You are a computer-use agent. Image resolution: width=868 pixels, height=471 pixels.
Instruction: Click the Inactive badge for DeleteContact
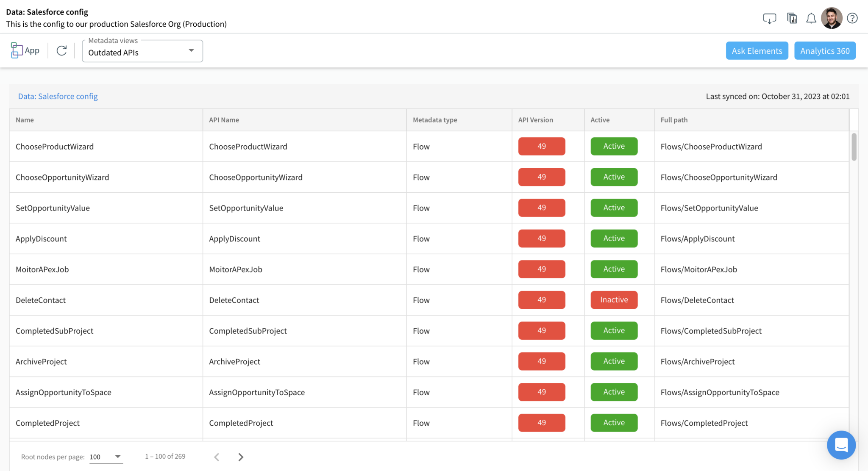[x=614, y=300]
